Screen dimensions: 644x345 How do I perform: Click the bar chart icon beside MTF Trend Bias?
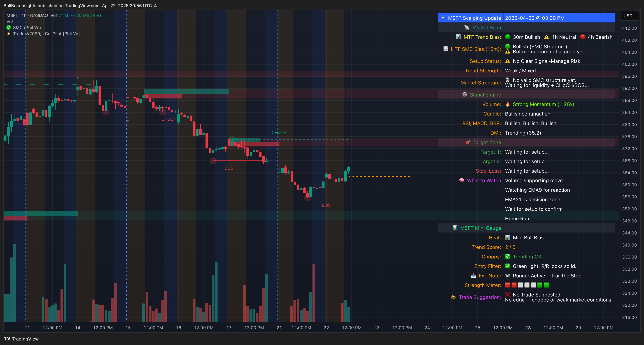458,37
